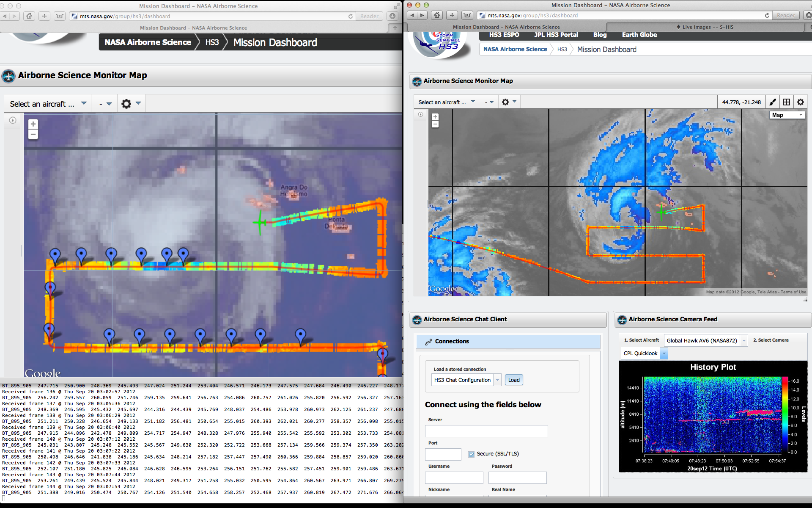Click the Load button for stored connection
Screen dimensions: 812x508
click(514, 380)
